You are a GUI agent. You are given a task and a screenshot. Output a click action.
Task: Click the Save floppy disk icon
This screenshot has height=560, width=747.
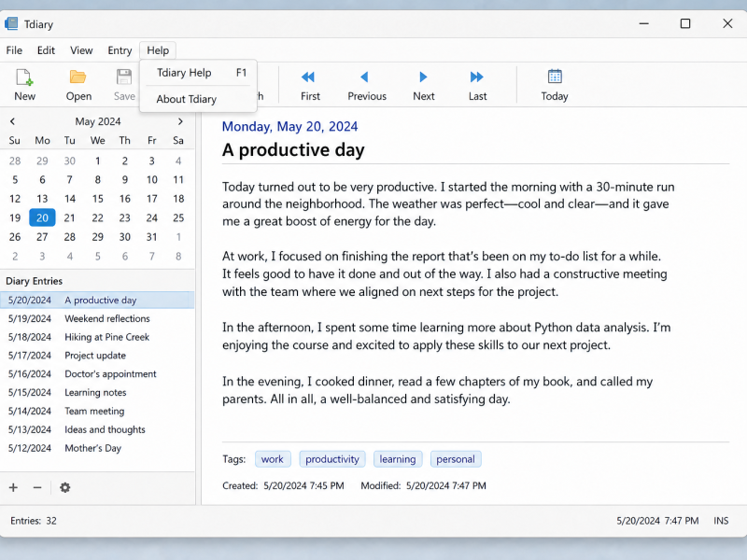(124, 77)
